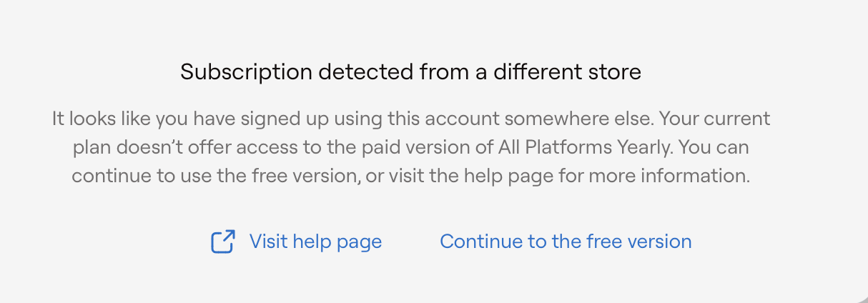Click the description paragraph text
The height and width of the screenshot is (303, 868).
click(410, 146)
